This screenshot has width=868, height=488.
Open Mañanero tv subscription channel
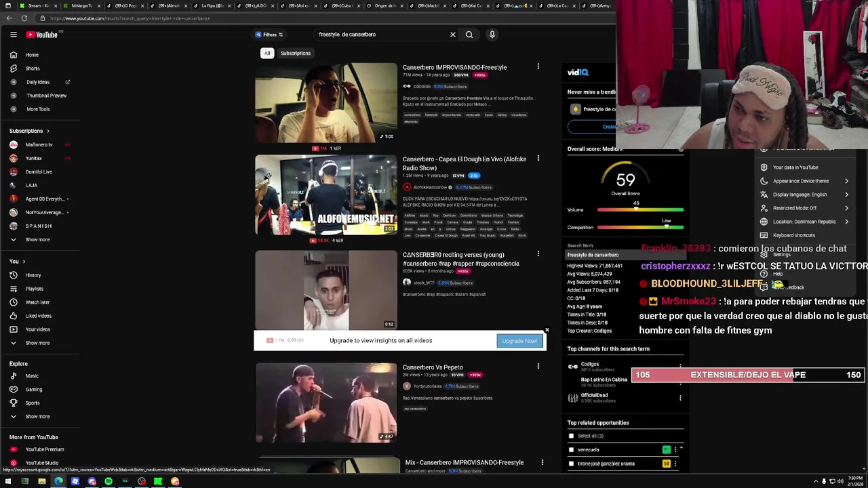point(39,144)
